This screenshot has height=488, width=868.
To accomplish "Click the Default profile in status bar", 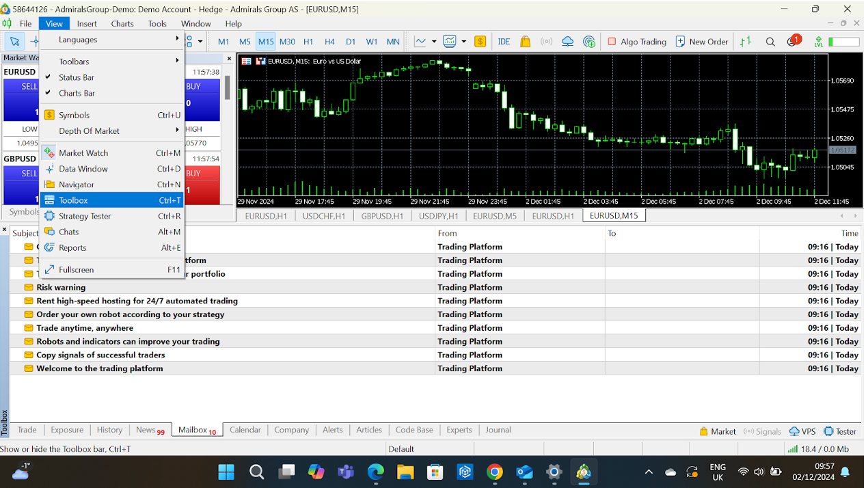I will [x=401, y=449].
